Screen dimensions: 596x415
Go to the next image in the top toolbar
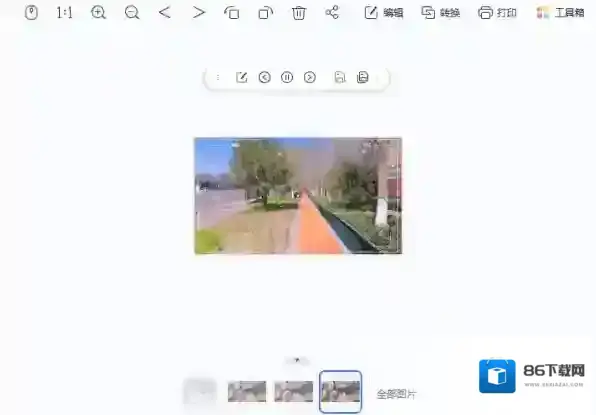click(198, 13)
